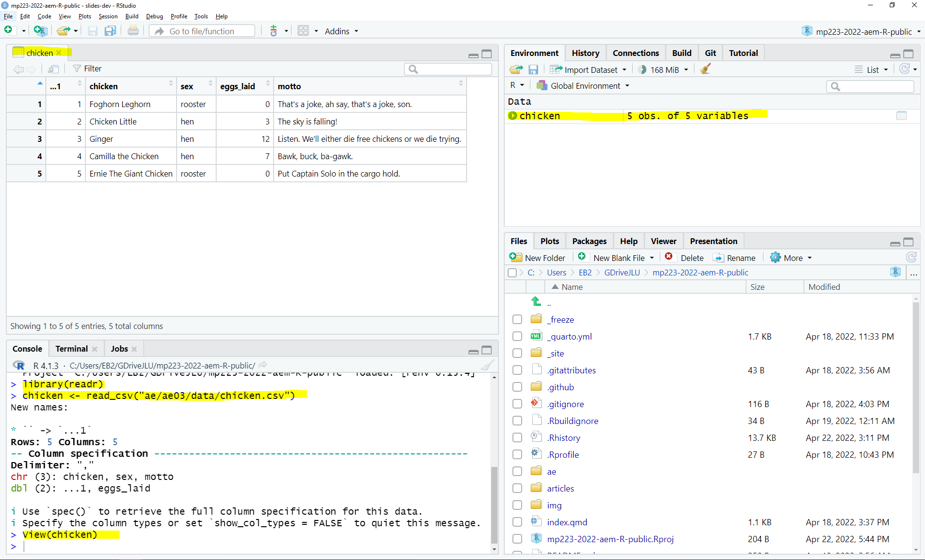Check the box next to _quarto.yml
925x560 pixels.
(517, 336)
